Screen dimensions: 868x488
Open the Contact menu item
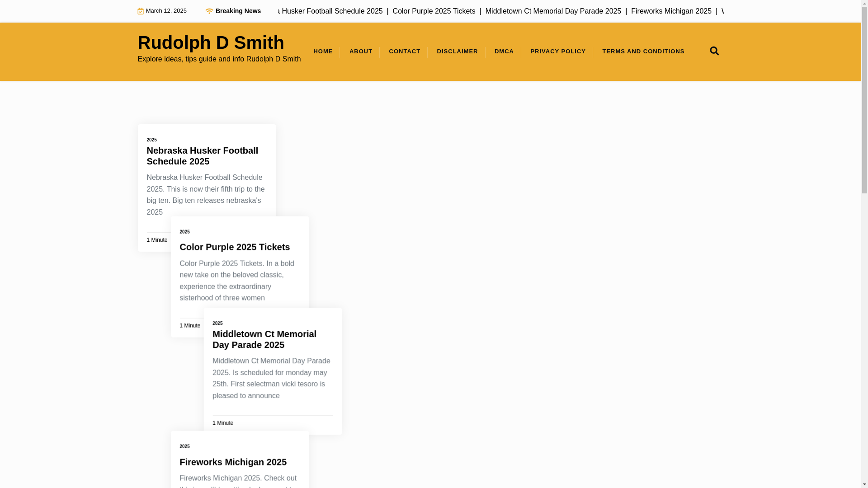(405, 52)
